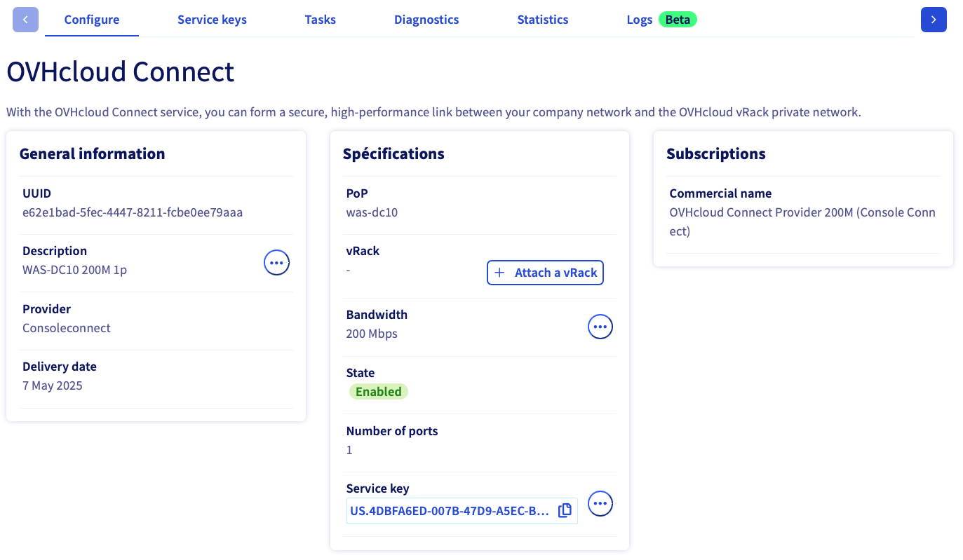Switch to the Configure tab

coord(92,20)
